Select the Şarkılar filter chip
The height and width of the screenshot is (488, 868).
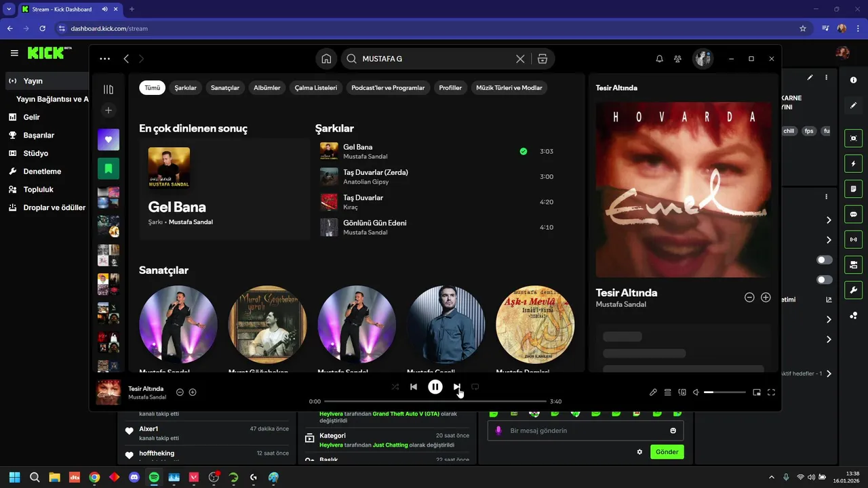click(186, 87)
